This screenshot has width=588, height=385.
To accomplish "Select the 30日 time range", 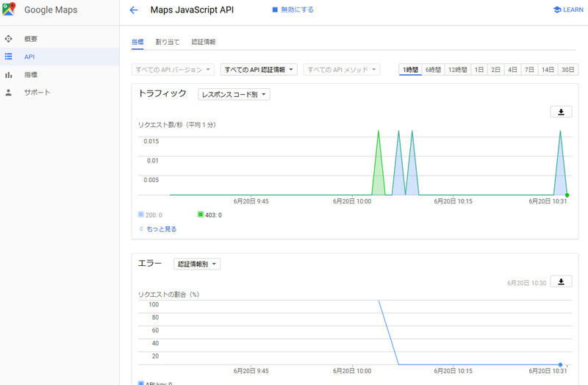I will [568, 70].
